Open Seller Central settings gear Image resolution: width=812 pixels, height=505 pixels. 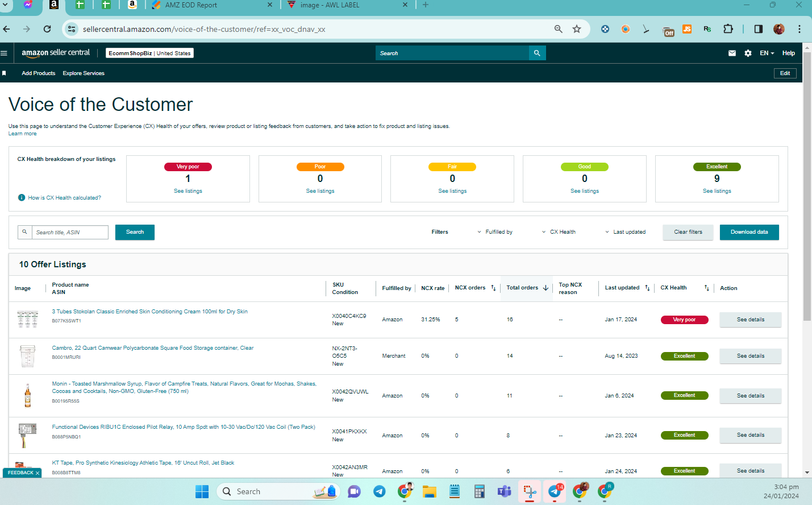[748, 53]
